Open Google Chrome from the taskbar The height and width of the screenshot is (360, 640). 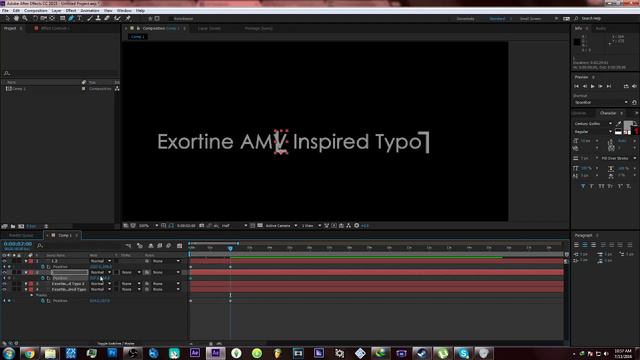click(29, 353)
